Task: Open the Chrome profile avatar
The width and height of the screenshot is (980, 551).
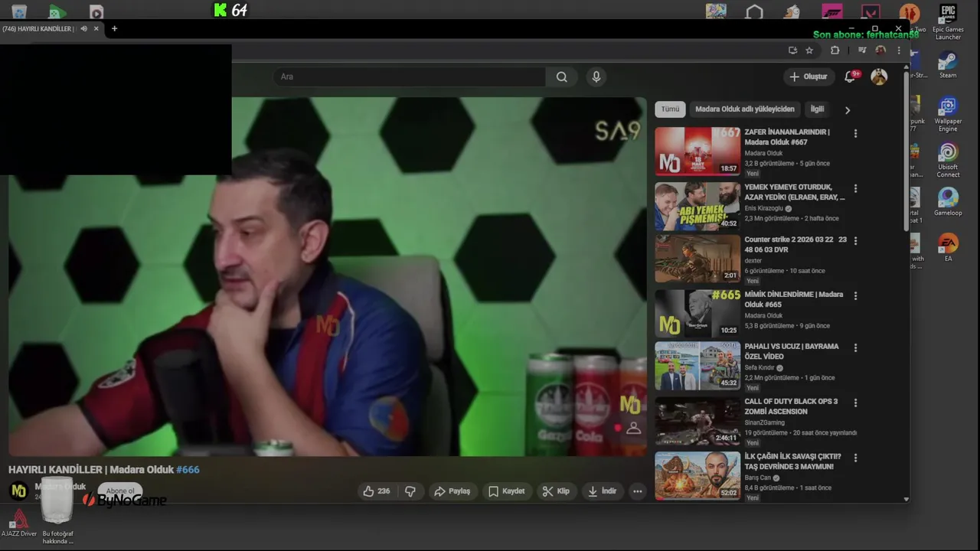Action: (x=880, y=51)
